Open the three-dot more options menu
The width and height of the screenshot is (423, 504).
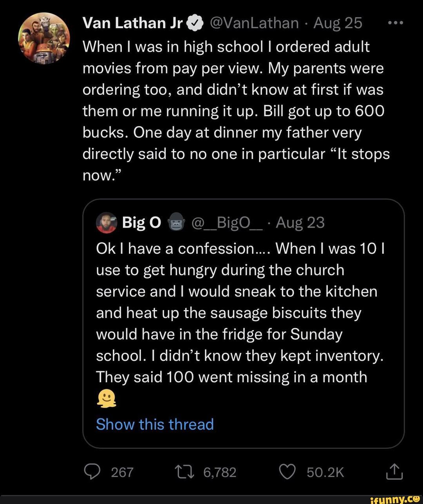click(x=395, y=23)
